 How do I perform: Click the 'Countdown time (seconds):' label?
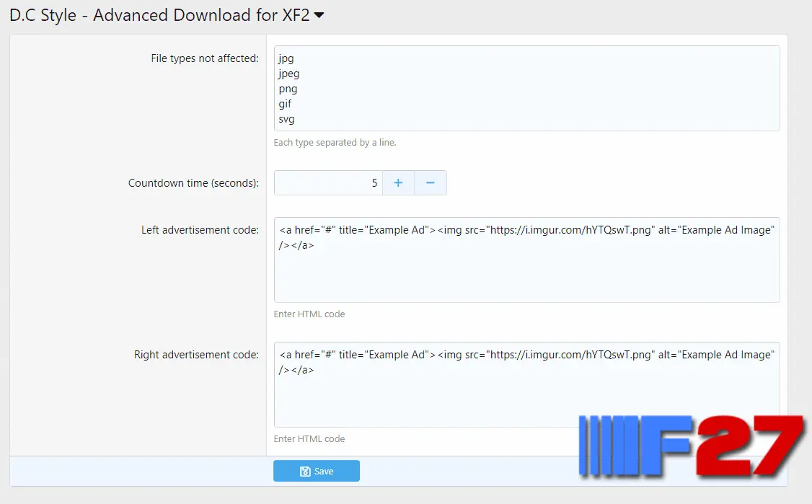(193, 183)
